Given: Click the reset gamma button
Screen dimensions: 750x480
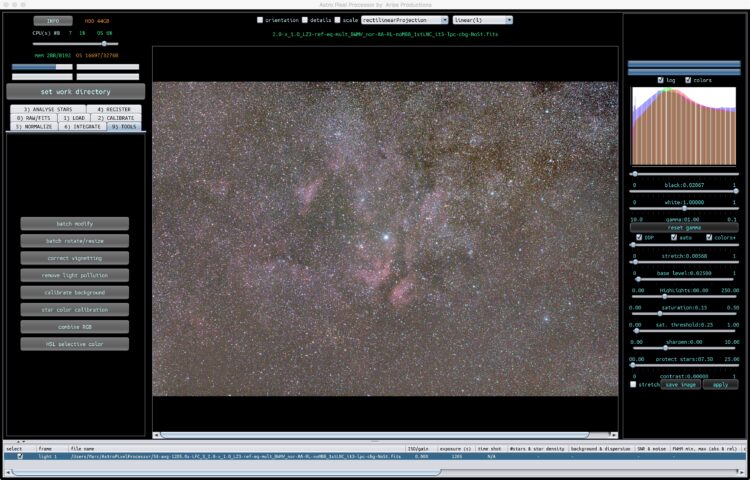Looking at the screenshot, I should [x=684, y=228].
